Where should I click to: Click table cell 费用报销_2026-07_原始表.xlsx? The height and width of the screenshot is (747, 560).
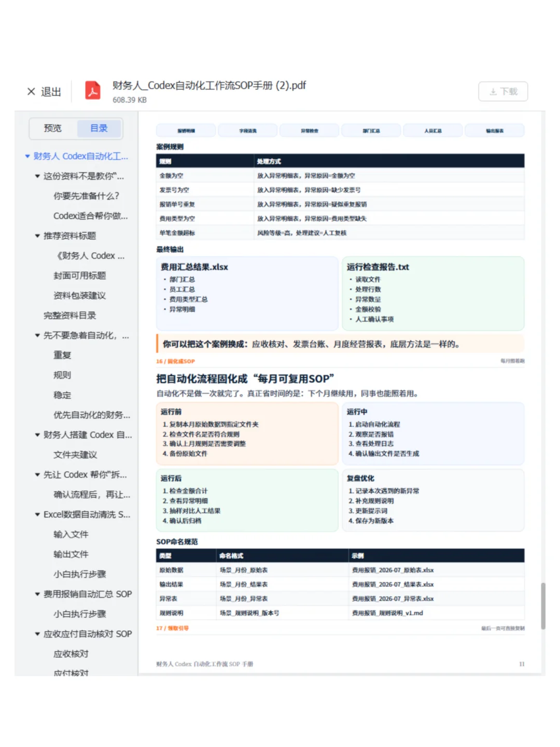pos(393,570)
